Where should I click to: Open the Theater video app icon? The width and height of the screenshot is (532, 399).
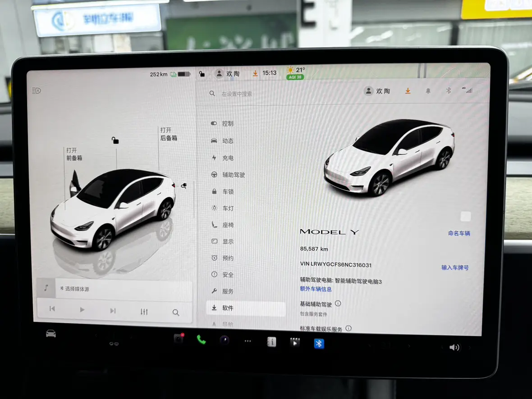click(294, 342)
